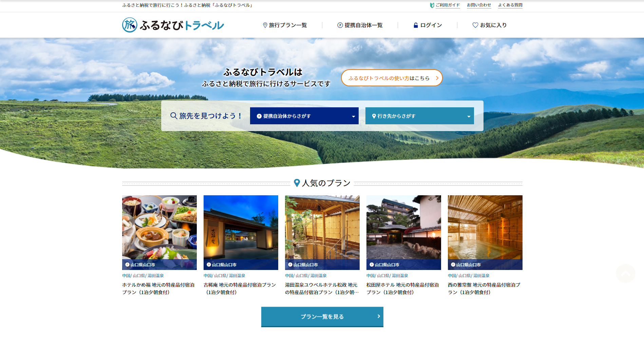Click the ふるなびトラベルの使い方はこちら button
The width and height of the screenshot is (644, 343).
pos(392,78)
